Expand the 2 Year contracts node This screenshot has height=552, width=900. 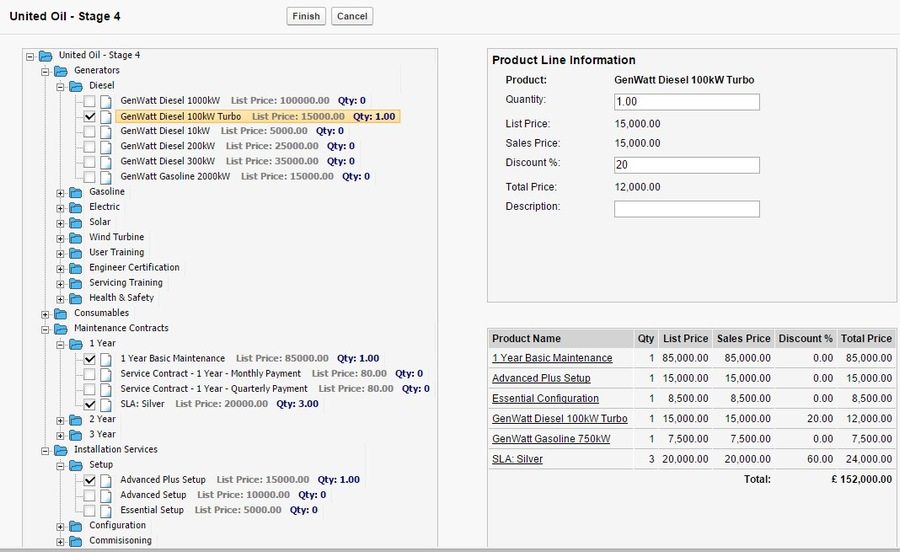61,419
